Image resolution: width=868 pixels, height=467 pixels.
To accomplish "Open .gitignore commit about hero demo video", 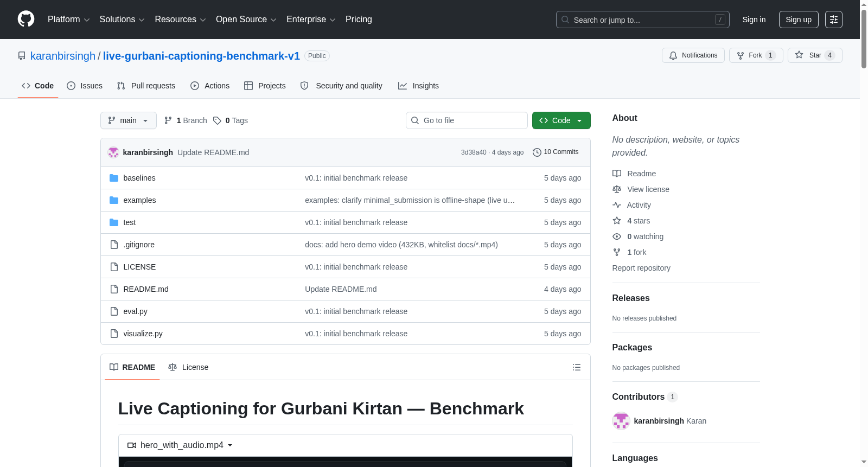I will tap(401, 245).
